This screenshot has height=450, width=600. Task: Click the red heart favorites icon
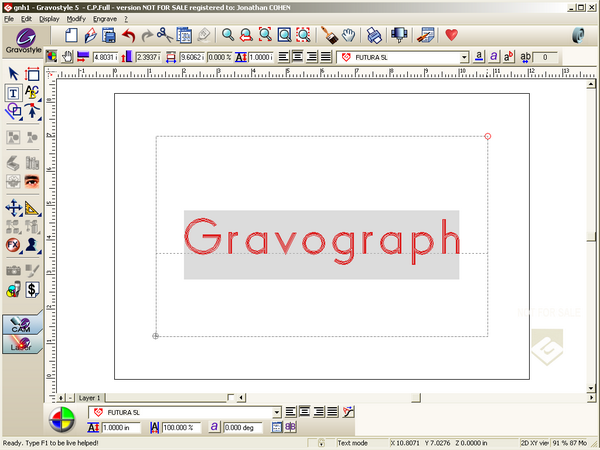click(452, 35)
